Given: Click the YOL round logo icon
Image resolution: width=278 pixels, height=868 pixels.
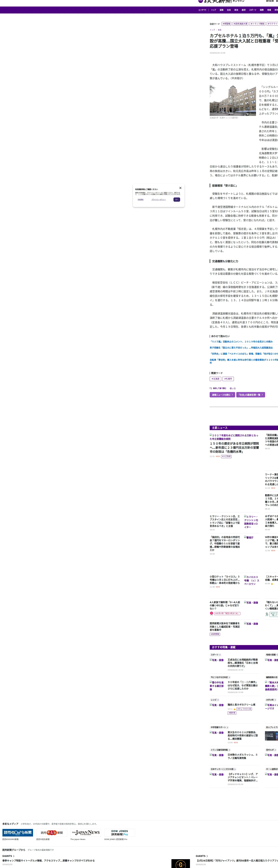Looking at the screenshot, I should click(200, 1).
